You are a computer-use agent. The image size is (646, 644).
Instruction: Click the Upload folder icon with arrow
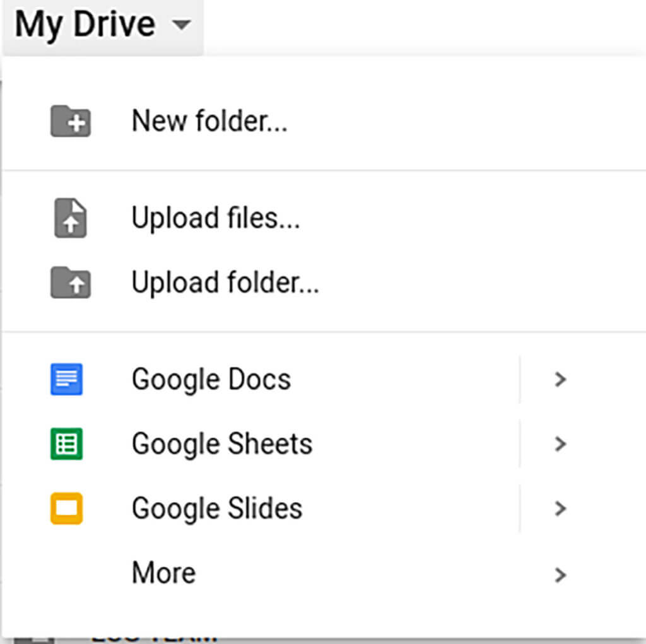coord(71,283)
